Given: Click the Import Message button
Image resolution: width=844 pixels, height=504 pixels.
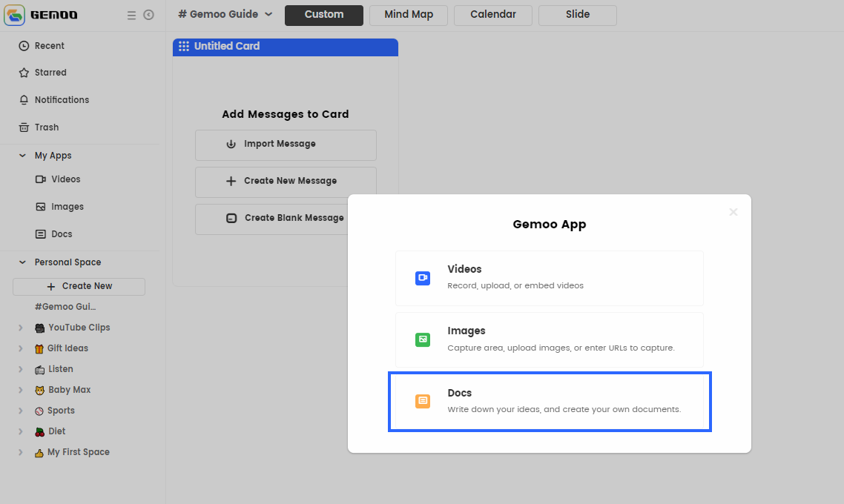Looking at the screenshot, I should click(286, 145).
